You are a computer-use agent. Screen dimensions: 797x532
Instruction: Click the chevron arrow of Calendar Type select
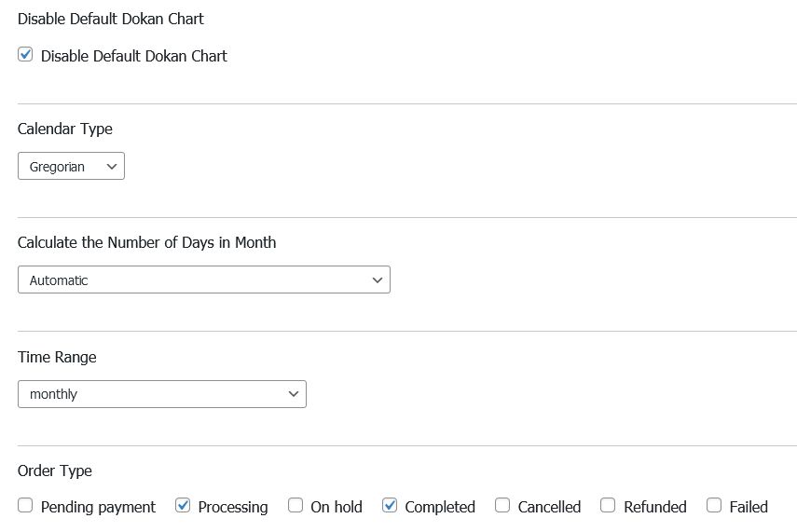[112, 167]
